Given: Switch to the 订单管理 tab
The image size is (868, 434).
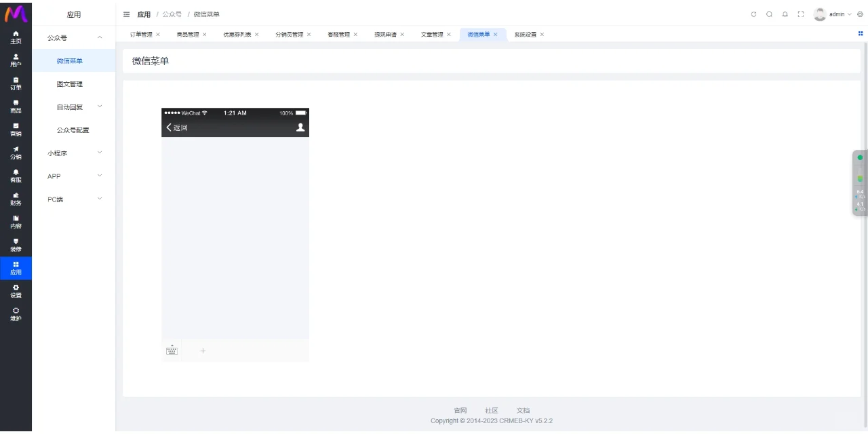Looking at the screenshot, I should pyautogui.click(x=141, y=35).
